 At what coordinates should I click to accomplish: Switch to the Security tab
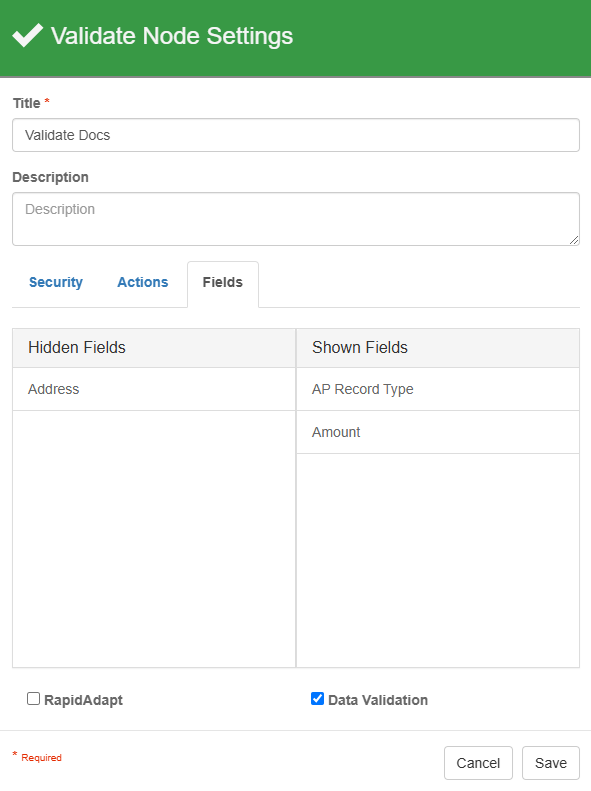click(x=56, y=282)
